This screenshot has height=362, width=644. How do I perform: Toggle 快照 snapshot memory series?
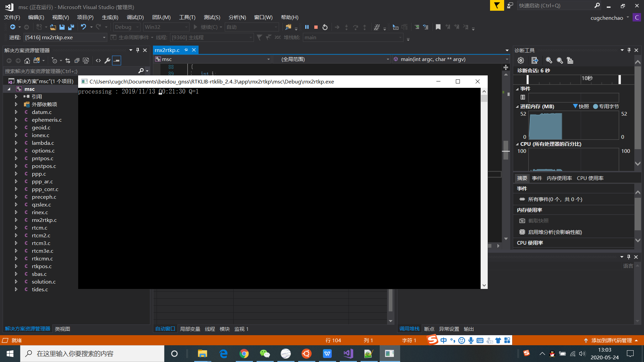(x=581, y=106)
